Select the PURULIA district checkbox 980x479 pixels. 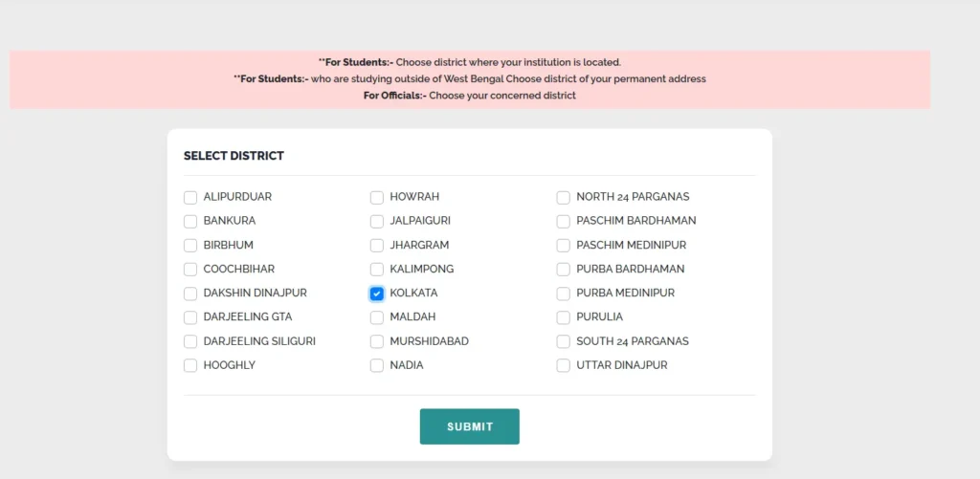(x=564, y=317)
